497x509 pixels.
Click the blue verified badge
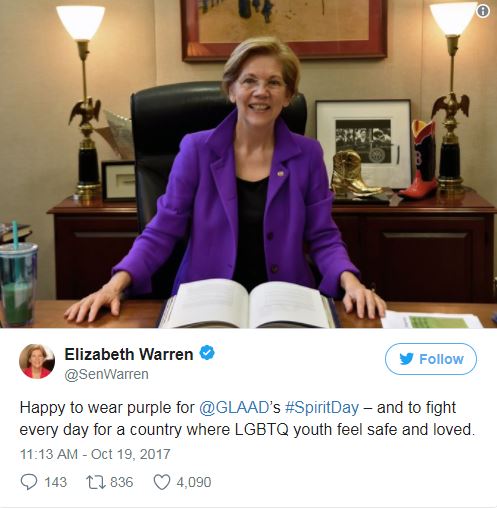207,353
